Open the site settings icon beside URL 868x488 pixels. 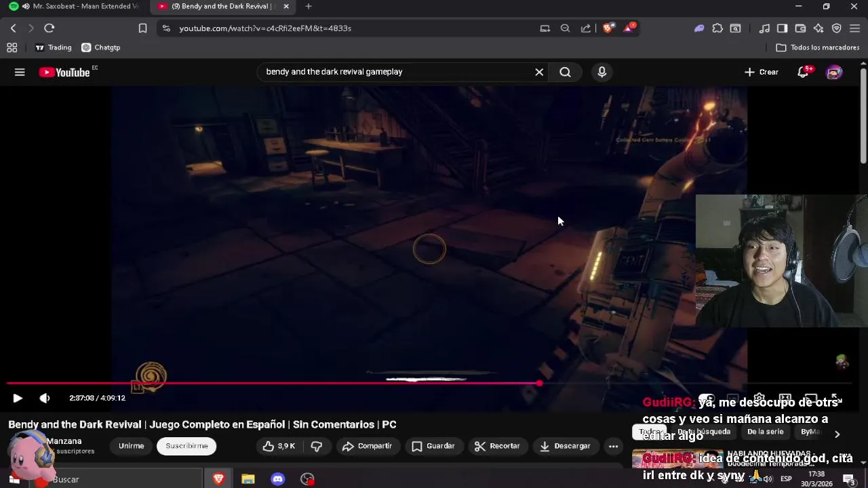coord(166,28)
